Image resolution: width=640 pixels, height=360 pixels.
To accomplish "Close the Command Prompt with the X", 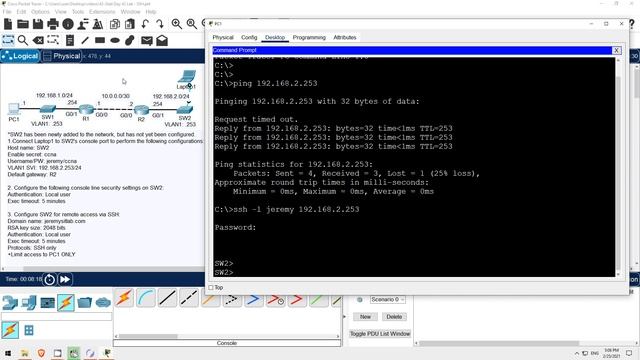I will pos(616,50).
